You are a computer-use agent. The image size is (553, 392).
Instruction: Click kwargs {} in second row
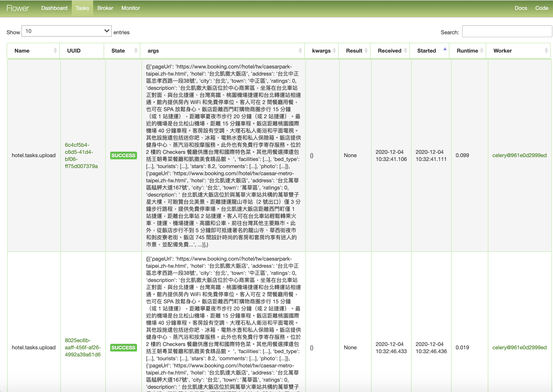(x=312, y=347)
